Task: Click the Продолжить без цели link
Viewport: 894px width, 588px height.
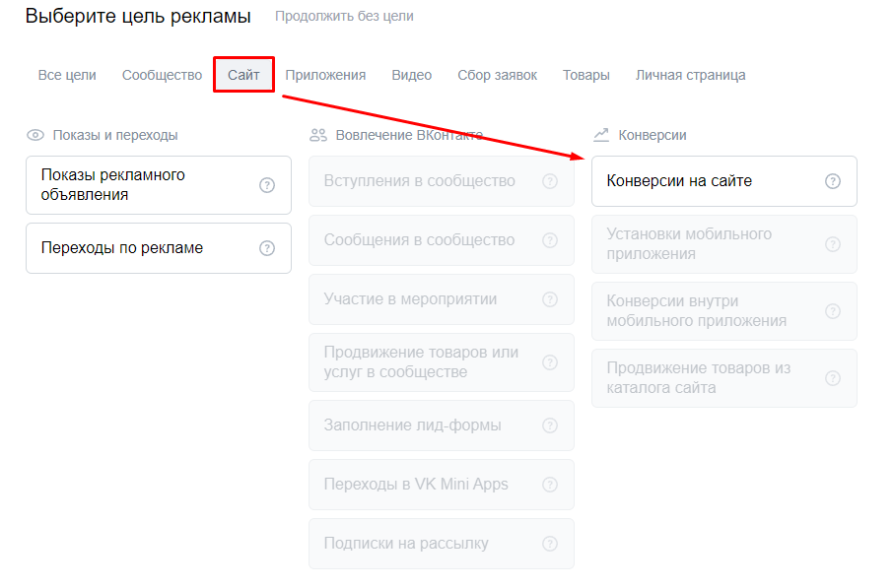Action: pyautogui.click(x=344, y=16)
